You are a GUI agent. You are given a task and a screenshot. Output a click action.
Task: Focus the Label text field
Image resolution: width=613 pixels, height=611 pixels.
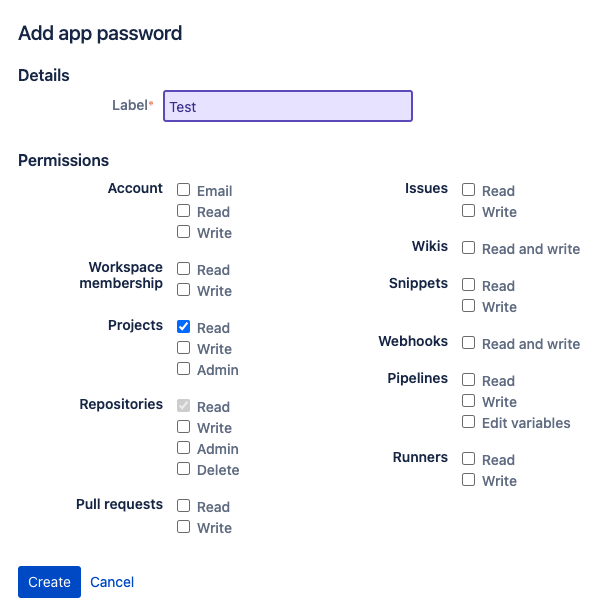point(288,106)
